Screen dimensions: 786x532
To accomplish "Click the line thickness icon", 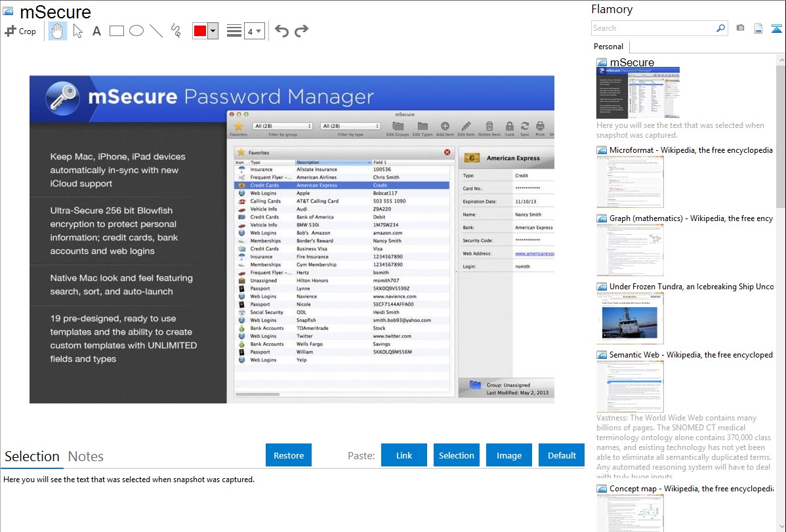I will click(x=234, y=31).
